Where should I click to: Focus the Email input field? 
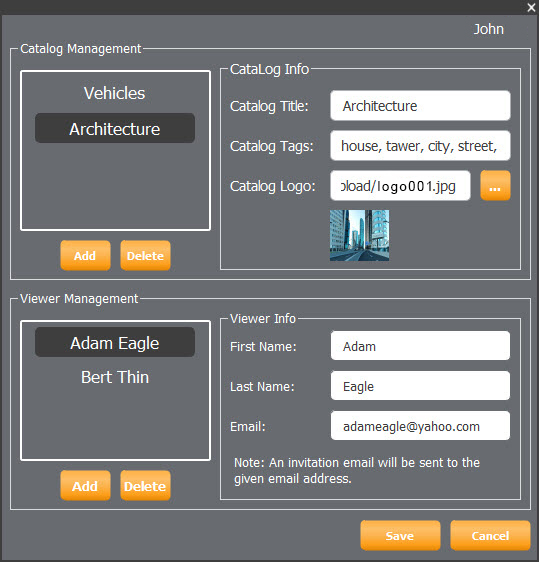pyautogui.click(x=420, y=426)
